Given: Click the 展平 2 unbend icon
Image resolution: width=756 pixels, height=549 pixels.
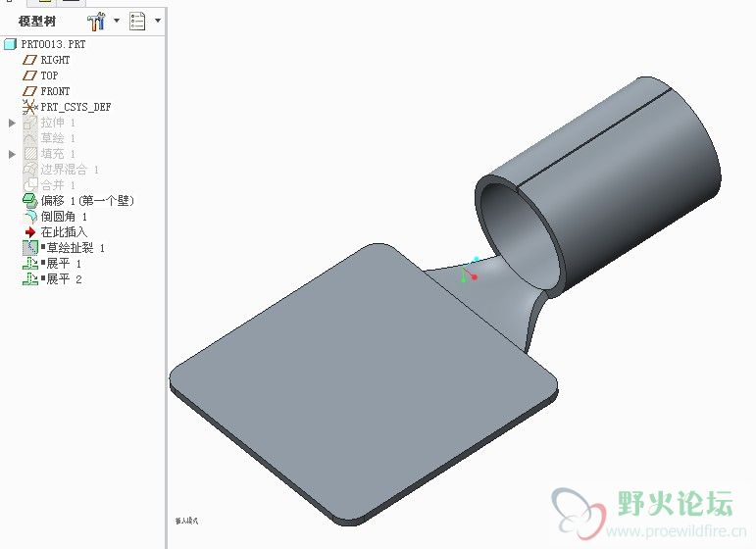Looking at the screenshot, I should click(29, 279).
